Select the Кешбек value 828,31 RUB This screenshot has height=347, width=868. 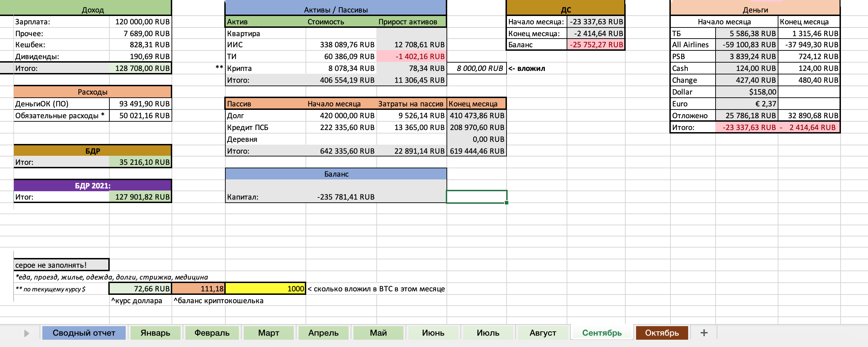pyautogui.click(x=140, y=45)
